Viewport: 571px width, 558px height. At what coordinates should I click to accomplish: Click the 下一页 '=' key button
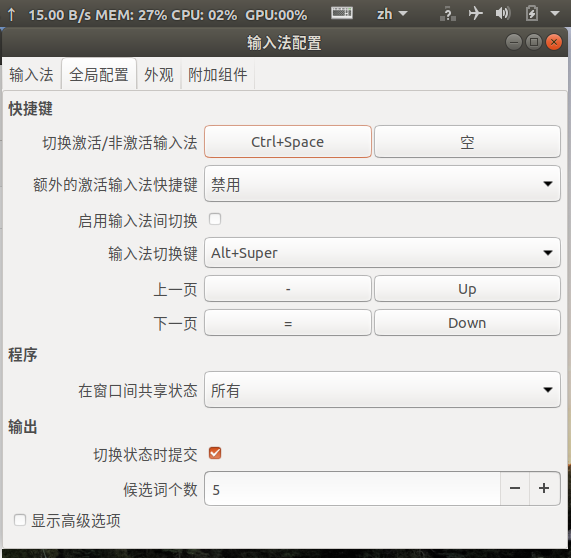coord(288,323)
